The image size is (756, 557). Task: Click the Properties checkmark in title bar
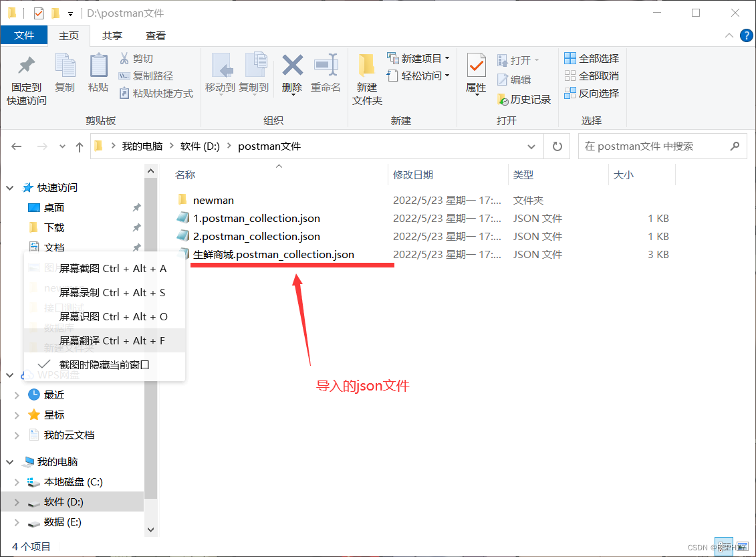[39, 13]
